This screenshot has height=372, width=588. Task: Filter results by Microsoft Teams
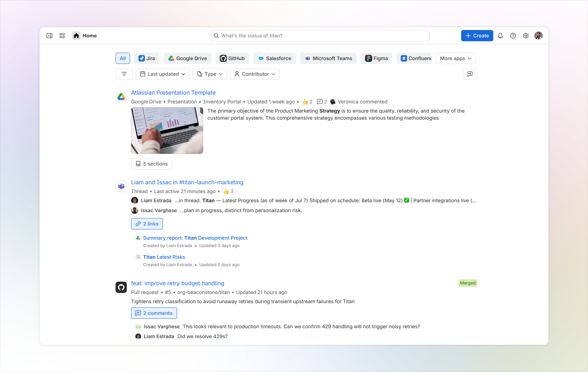[328, 58]
